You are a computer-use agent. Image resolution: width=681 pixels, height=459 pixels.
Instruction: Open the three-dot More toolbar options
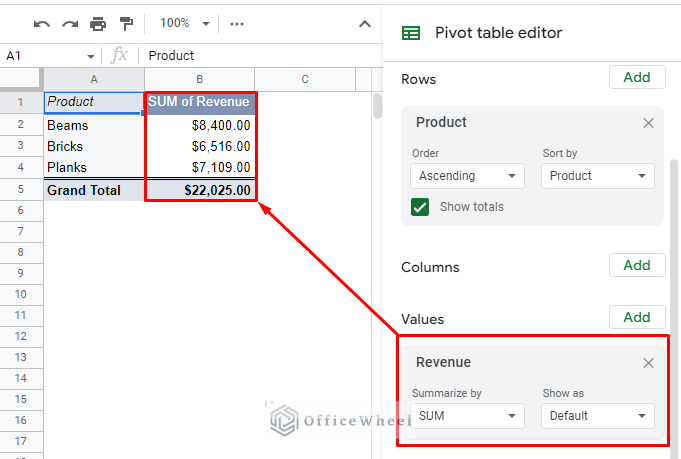(237, 24)
